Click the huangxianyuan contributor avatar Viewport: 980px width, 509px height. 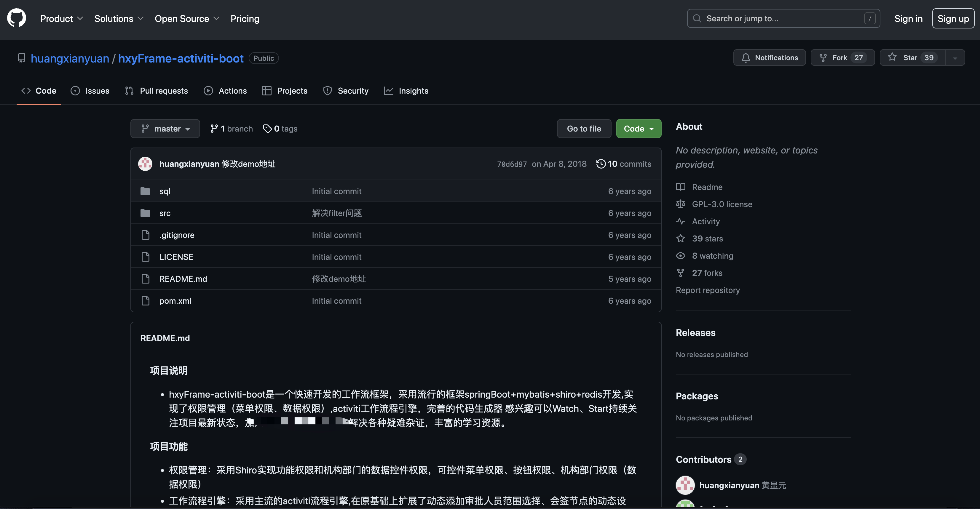click(x=685, y=485)
